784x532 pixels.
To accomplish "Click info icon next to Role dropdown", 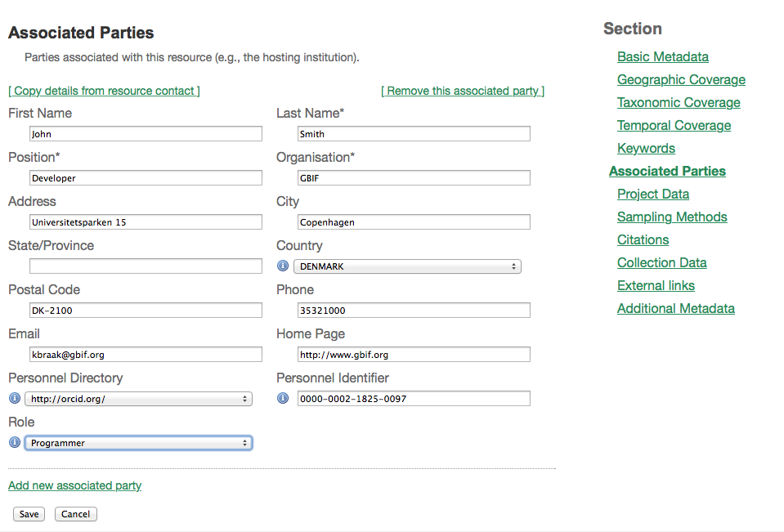I will pyautogui.click(x=14, y=443).
